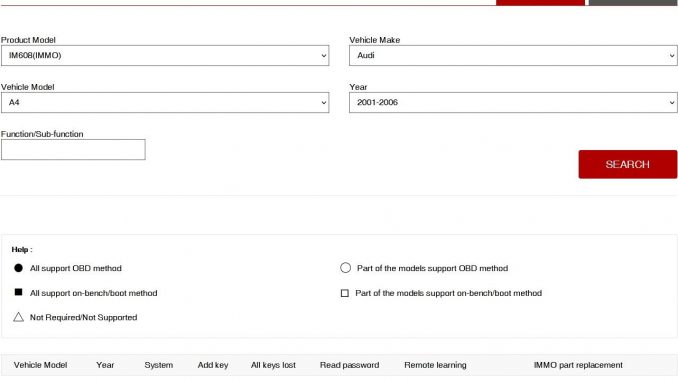Click the Vehicle Model column header
678x381 pixels.
40,365
